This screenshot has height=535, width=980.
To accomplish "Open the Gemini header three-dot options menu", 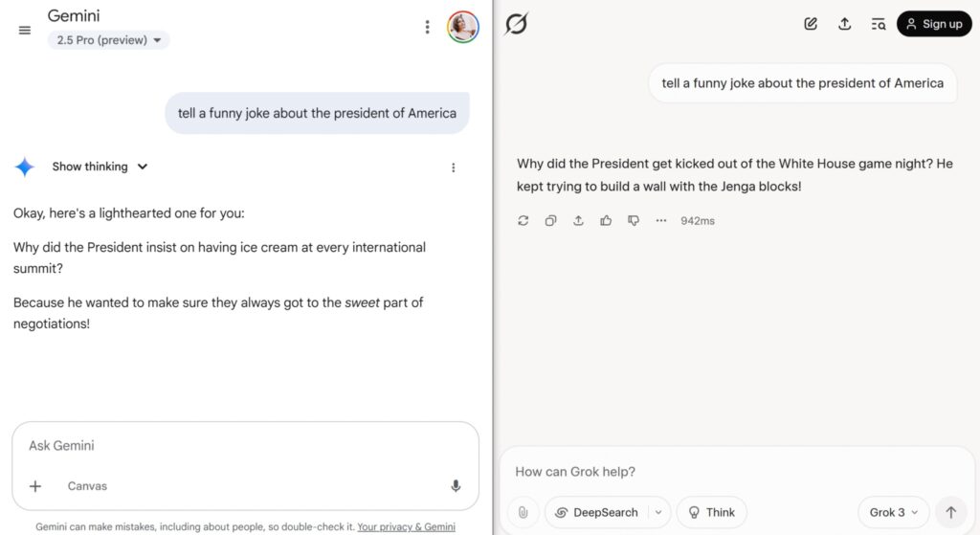I will (x=428, y=27).
